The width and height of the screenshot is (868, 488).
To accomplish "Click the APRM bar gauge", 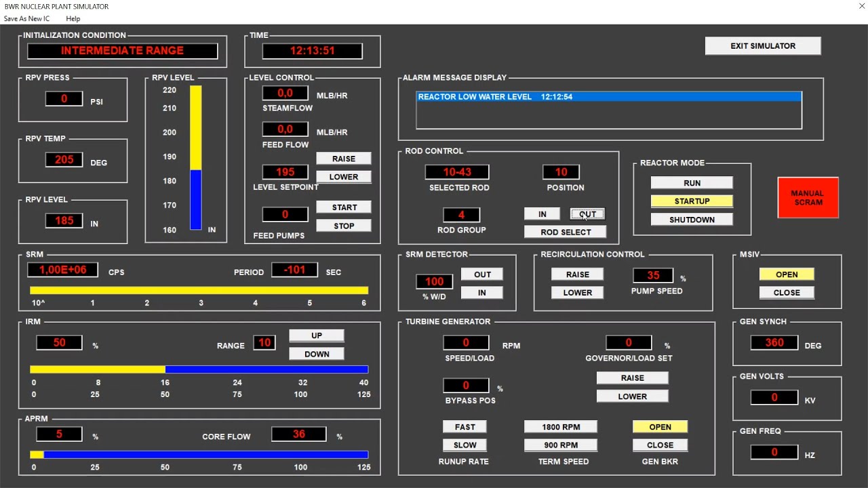I will (x=199, y=455).
